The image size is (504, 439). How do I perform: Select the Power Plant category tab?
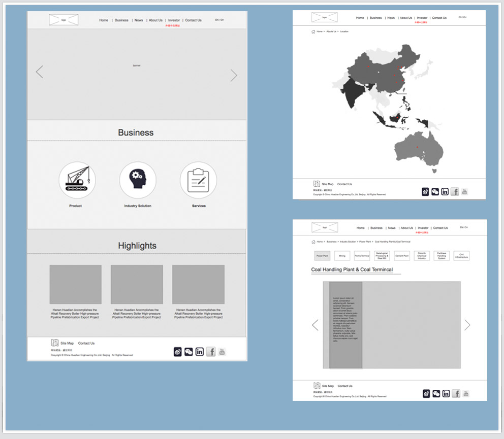(x=323, y=256)
